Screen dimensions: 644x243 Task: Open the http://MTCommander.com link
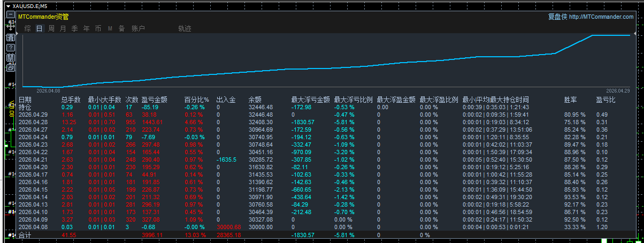(601, 17)
